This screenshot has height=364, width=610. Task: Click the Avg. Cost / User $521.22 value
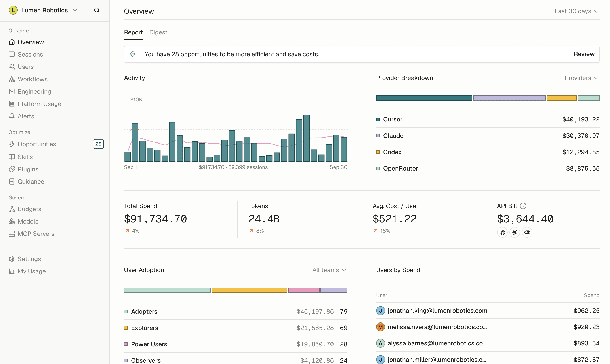tap(395, 219)
